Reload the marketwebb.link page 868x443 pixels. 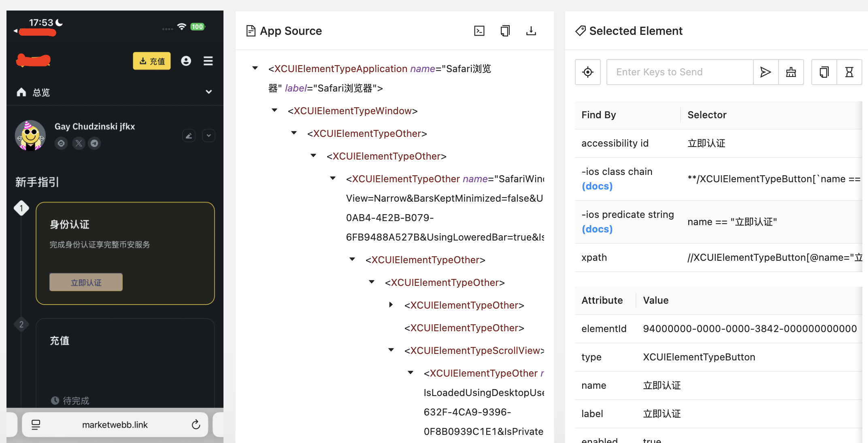(x=196, y=424)
